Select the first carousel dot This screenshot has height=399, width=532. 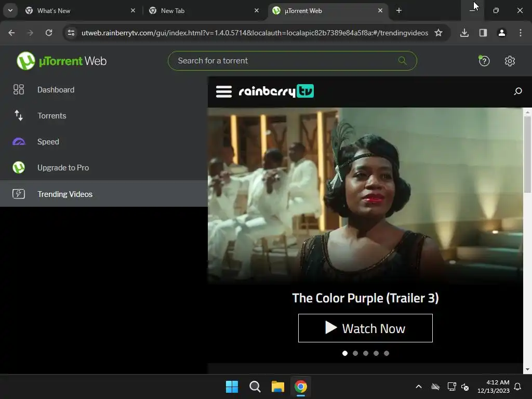(345, 353)
